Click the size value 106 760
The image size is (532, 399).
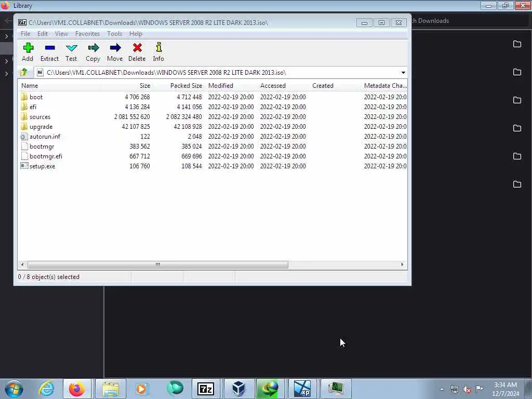[x=139, y=166]
